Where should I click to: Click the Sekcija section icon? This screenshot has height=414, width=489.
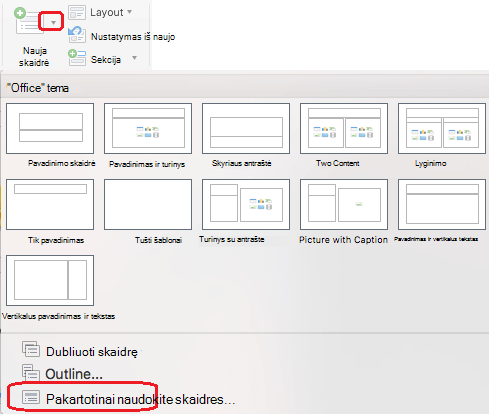pos(77,58)
